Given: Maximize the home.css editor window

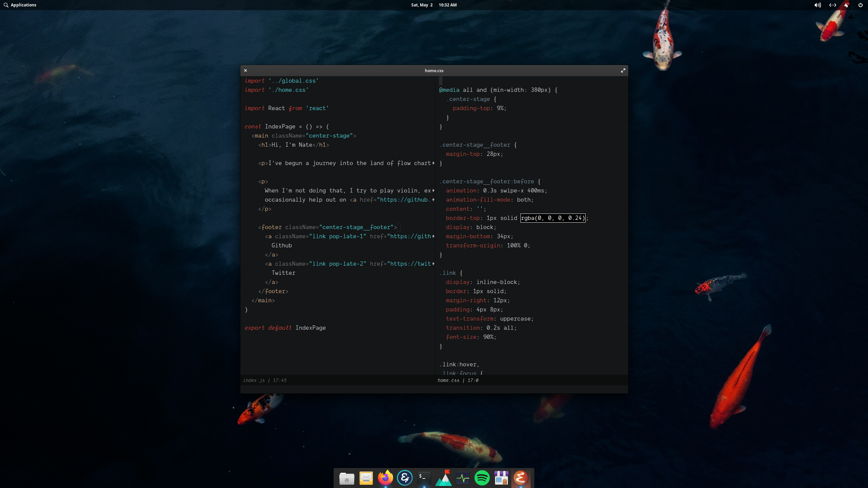Looking at the screenshot, I should (623, 70).
